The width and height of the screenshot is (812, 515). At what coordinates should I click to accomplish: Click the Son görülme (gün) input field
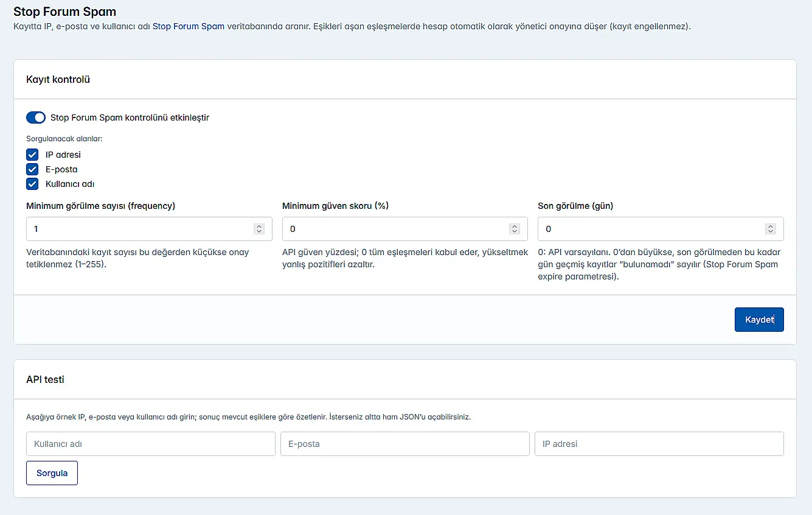pyautogui.click(x=661, y=229)
